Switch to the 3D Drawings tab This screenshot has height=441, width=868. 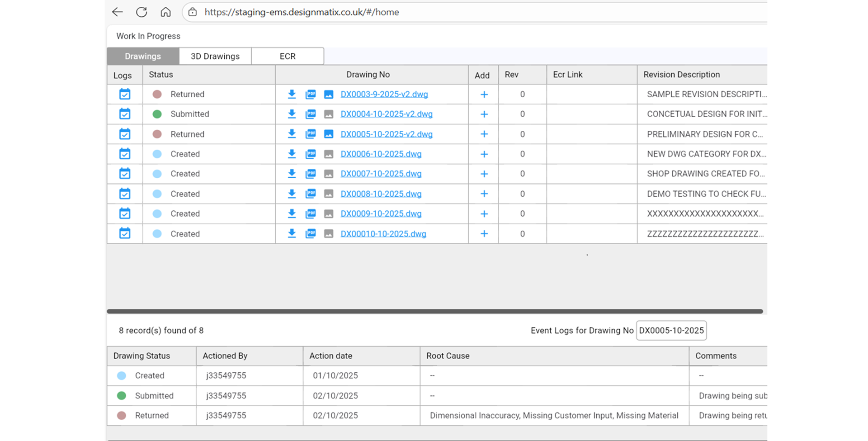tap(215, 56)
